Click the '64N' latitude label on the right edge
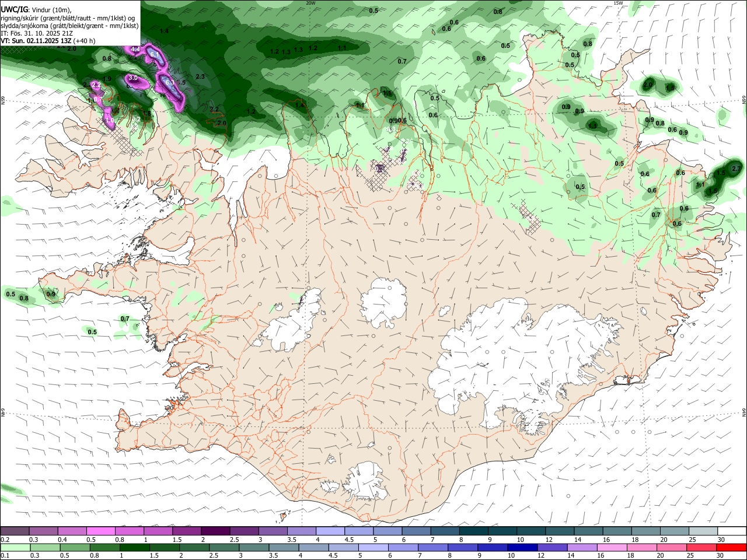The image size is (747, 560). click(x=744, y=412)
